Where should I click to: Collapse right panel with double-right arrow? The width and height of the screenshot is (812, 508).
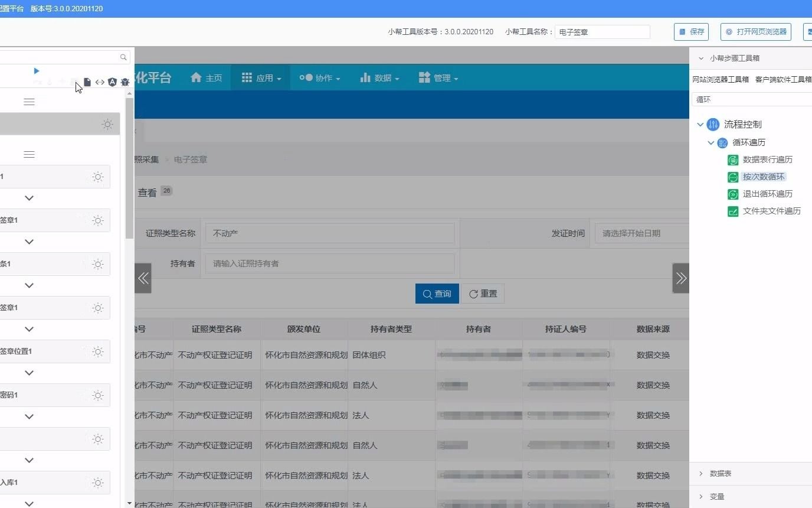(681, 278)
